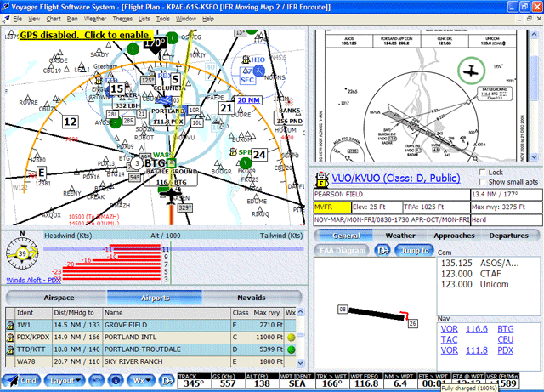Screen dimensions: 544x392
Task: Open the Tools menu
Action: [162, 19]
